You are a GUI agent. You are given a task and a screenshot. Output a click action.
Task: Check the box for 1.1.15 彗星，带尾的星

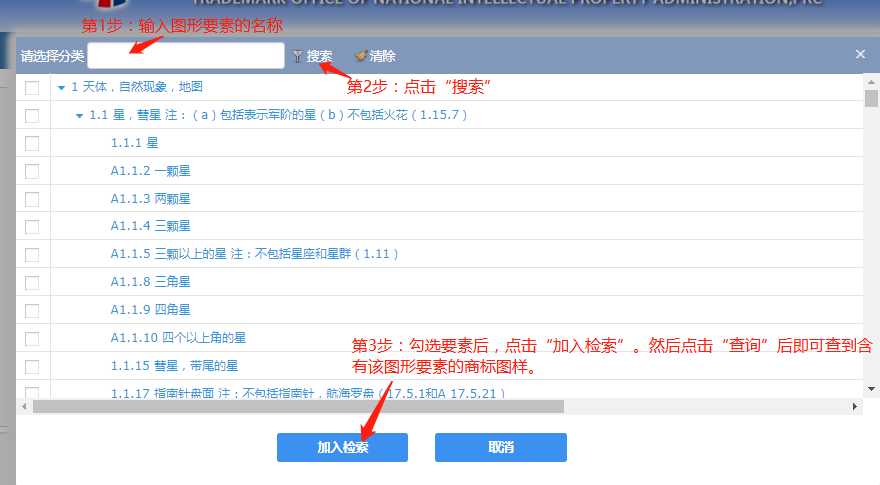tap(32, 367)
